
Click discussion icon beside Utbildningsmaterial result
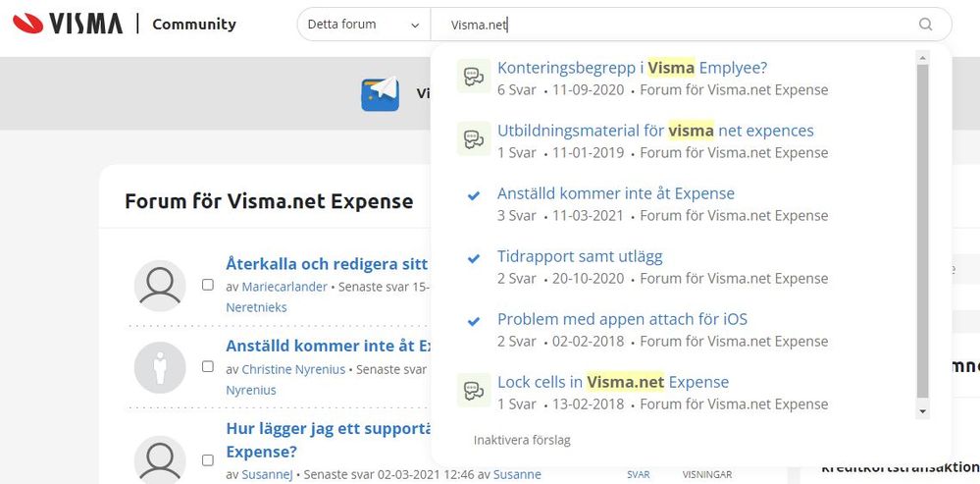point(473,138)
